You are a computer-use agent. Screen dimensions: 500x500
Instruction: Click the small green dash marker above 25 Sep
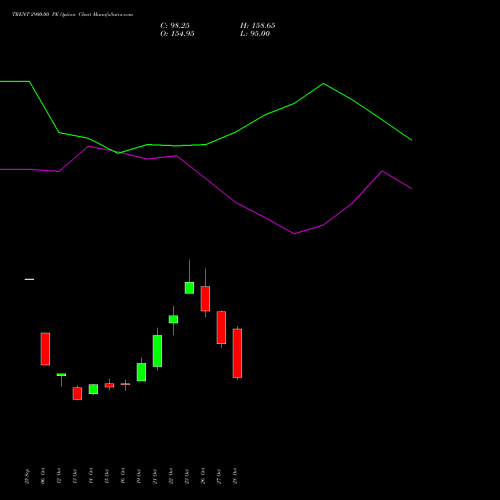pos(29,279)
